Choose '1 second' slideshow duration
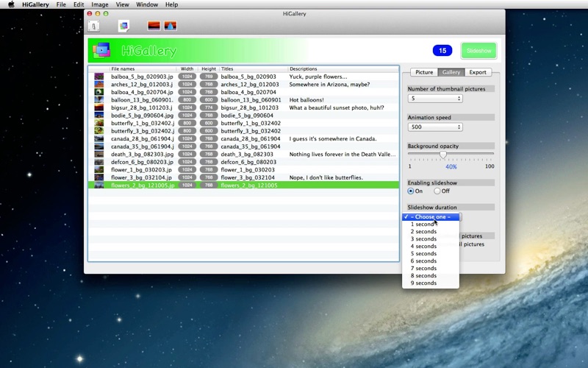 click(431, 224)
